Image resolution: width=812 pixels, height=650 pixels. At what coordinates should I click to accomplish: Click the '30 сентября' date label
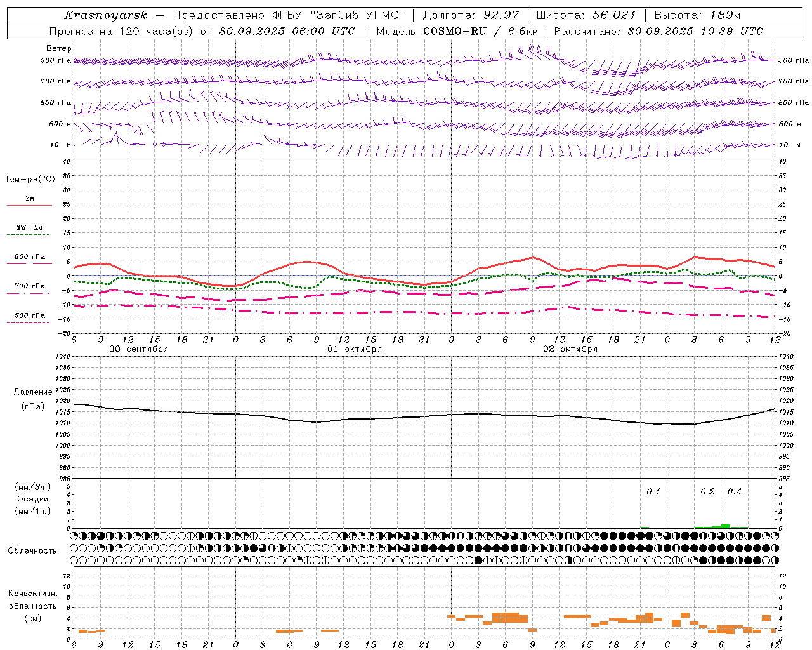click(138, 349)
